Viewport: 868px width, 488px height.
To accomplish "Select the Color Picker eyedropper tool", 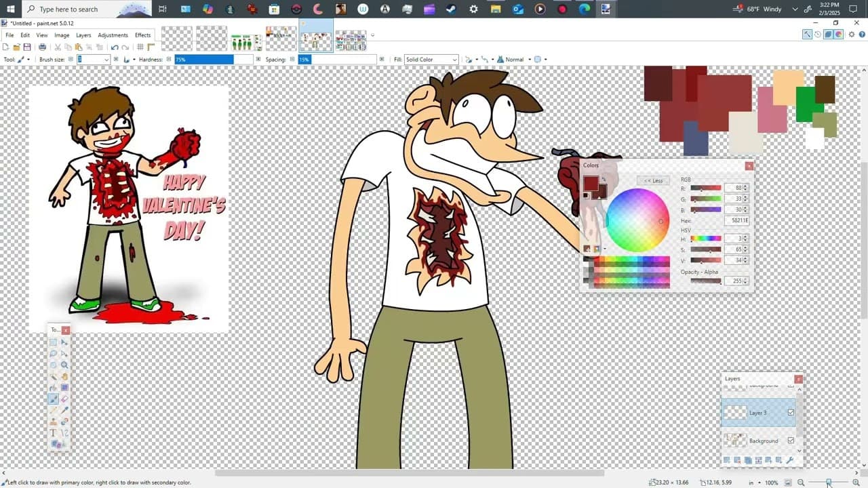I will tap(64, 410).
